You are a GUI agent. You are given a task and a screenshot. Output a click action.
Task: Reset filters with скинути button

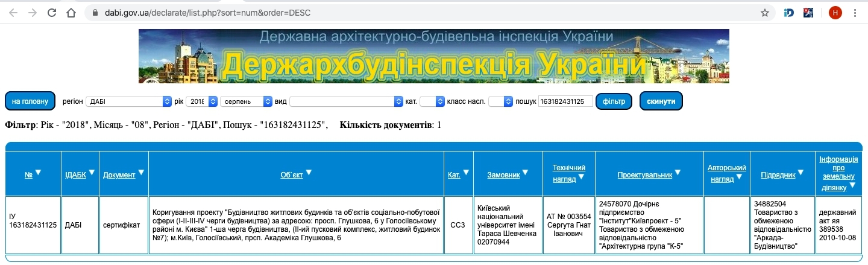pyautogui.click(x=661, y=101)
